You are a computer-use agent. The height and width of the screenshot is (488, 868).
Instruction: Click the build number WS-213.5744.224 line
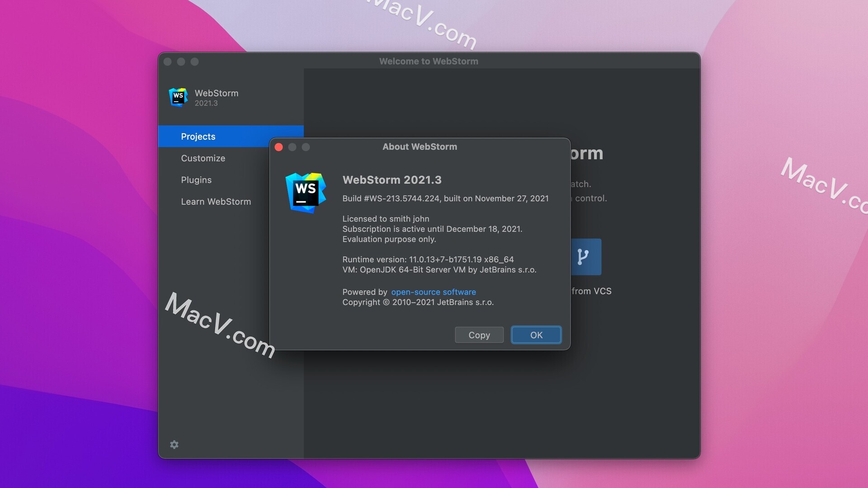(x=445, y=198)
